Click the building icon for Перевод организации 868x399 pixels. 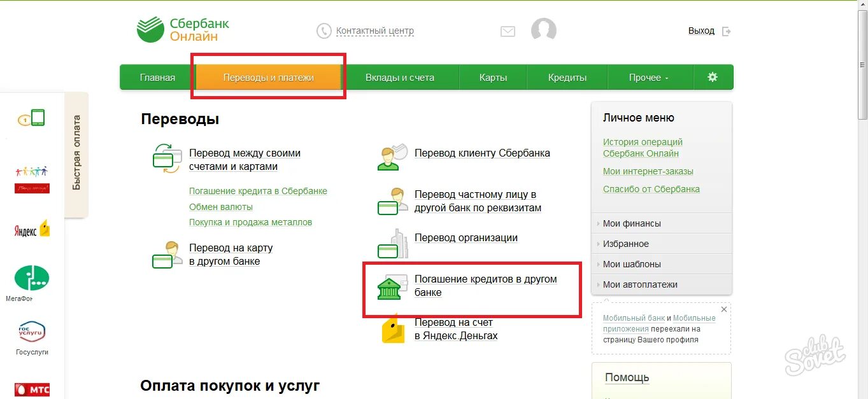392,243
